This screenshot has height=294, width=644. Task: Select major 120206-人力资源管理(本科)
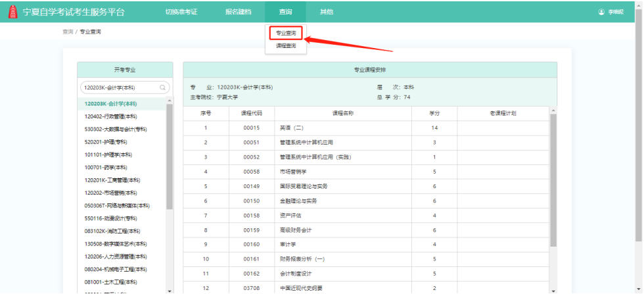click(x=116, y=257)
